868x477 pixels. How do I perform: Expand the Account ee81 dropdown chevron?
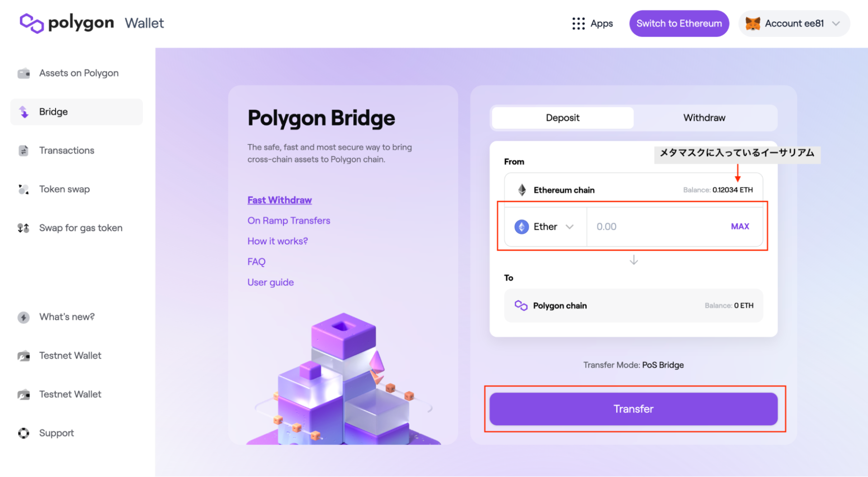coord(836,23)
